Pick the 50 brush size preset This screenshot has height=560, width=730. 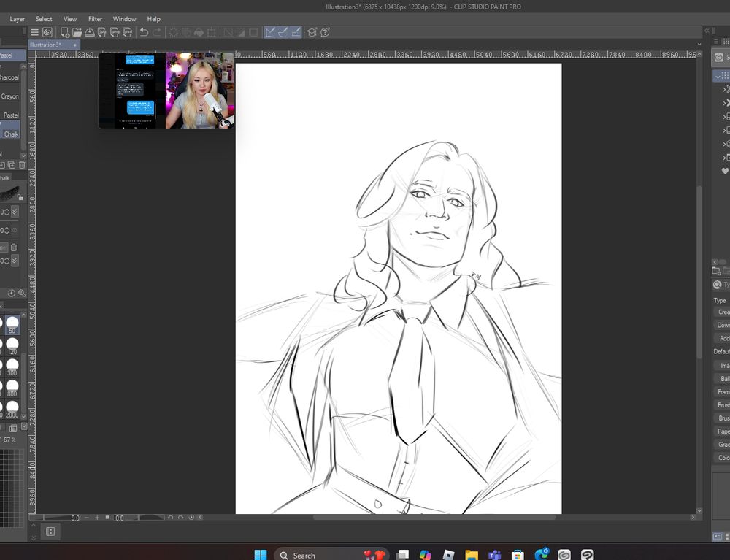click(x=12, y=323)
